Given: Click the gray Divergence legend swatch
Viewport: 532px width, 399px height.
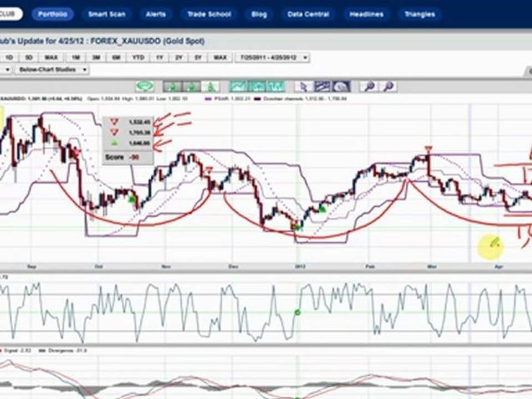Looking at the screenshot, I should [x=43, y=350].
